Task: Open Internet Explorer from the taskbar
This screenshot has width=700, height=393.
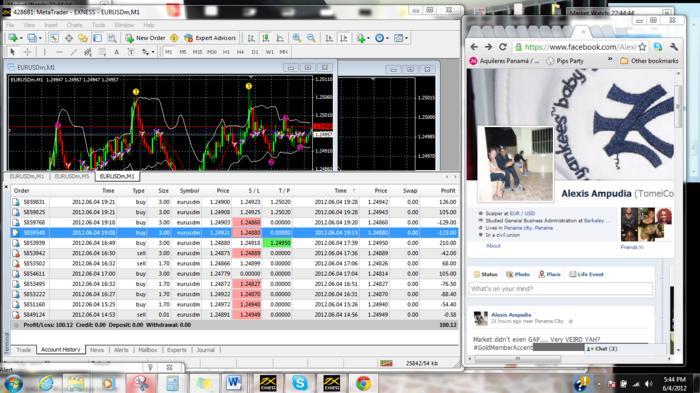Action: tap(46, 383)
